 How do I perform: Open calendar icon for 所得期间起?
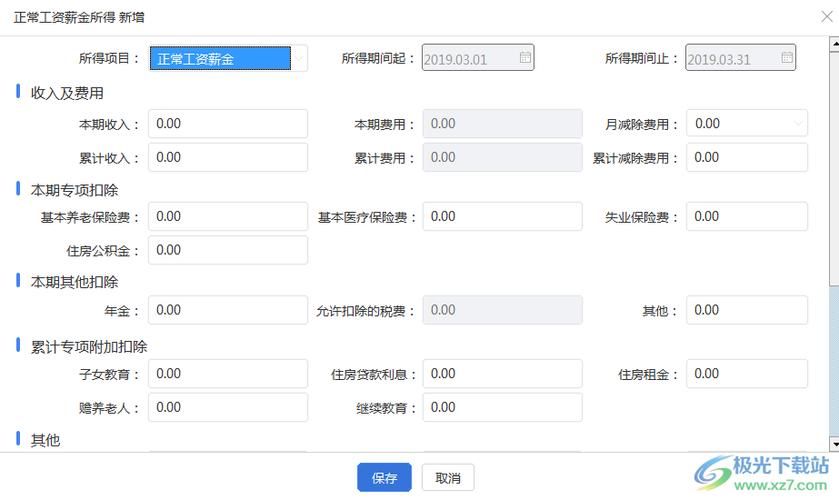tap(525, 57)
